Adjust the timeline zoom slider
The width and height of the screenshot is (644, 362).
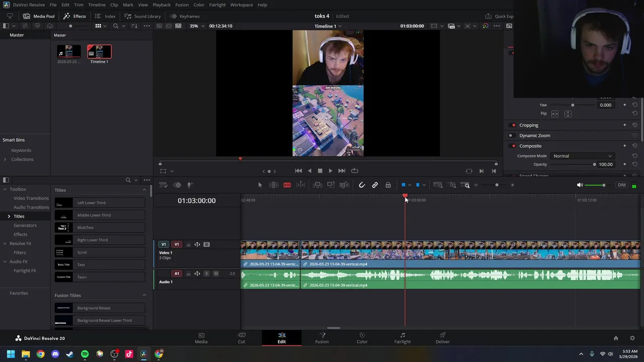pos(497,185)
